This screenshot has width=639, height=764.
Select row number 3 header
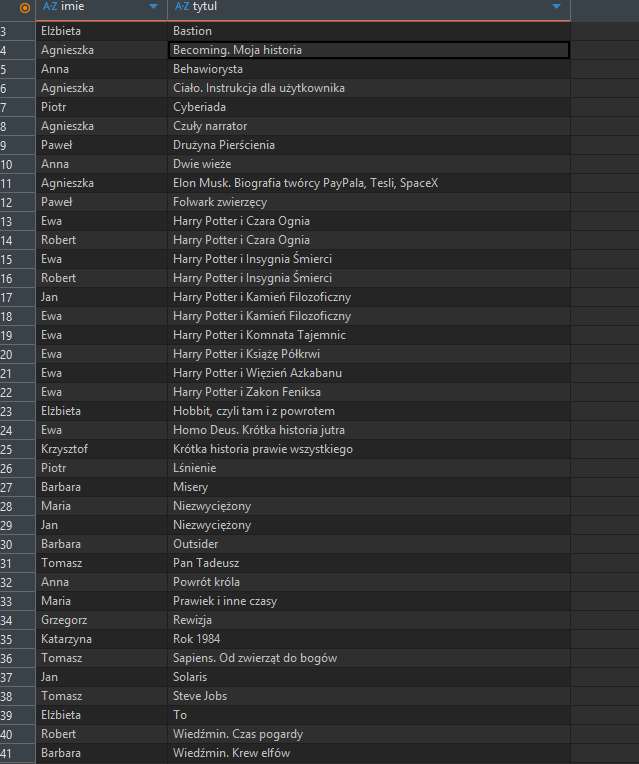5,31
